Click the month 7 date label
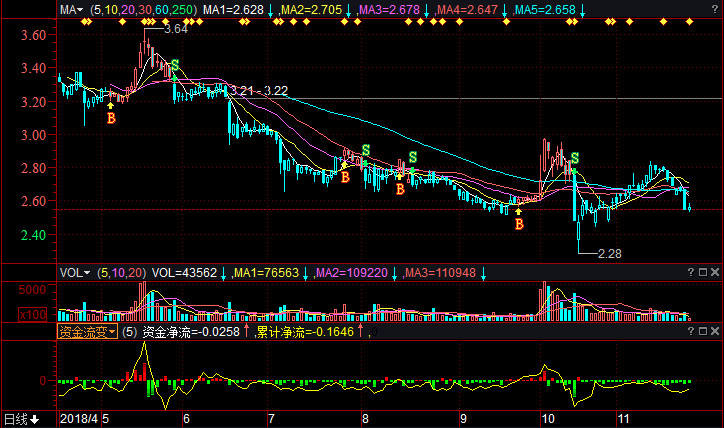Screen dimensions: 724x428 (271, 419)
